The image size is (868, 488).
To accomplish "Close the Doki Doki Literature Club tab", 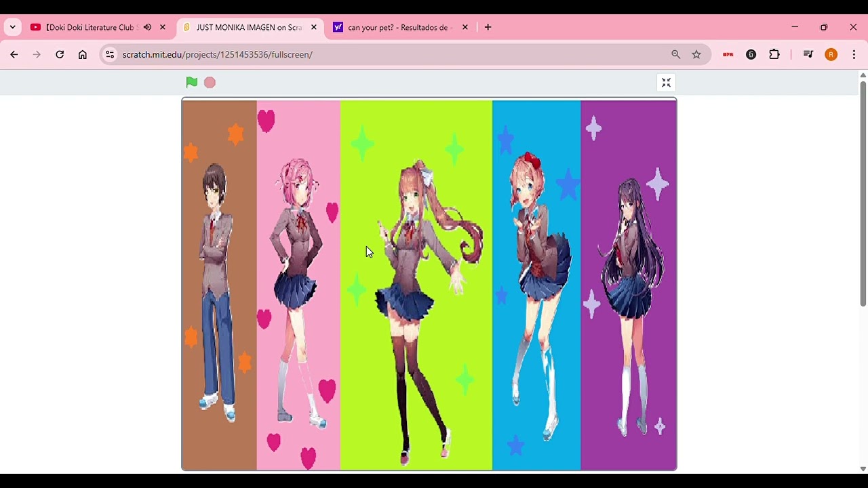I will [x=163, y=27].
